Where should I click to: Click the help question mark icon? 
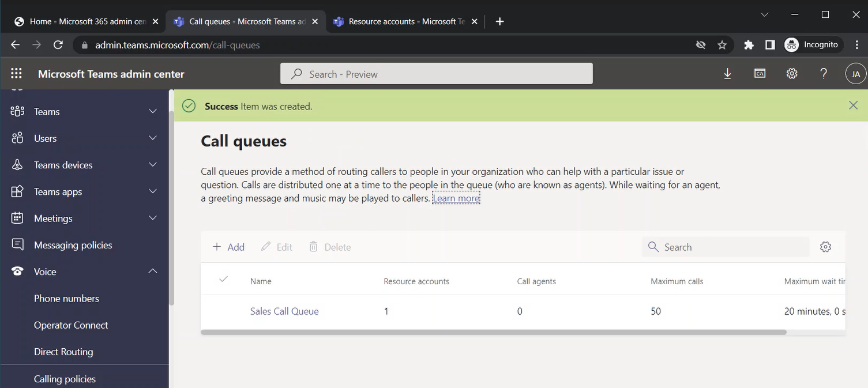click(x=824, y=74)
